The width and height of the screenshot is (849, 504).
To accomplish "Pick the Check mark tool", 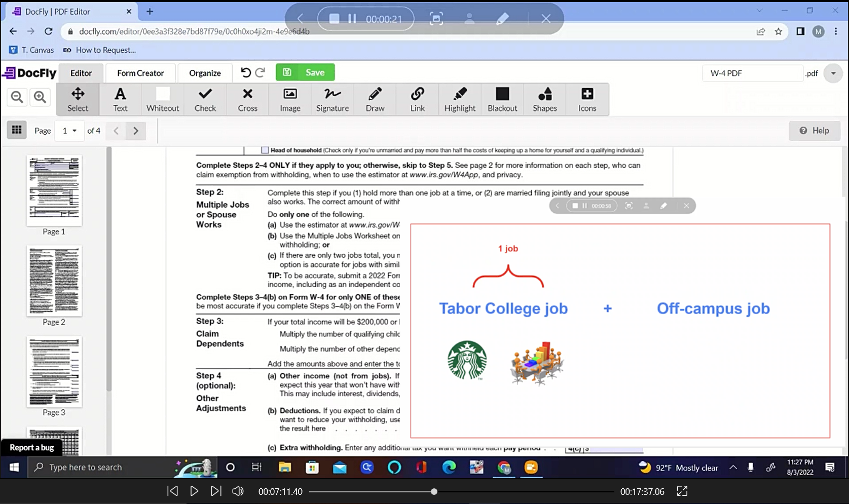I will [x=205, y=99].
